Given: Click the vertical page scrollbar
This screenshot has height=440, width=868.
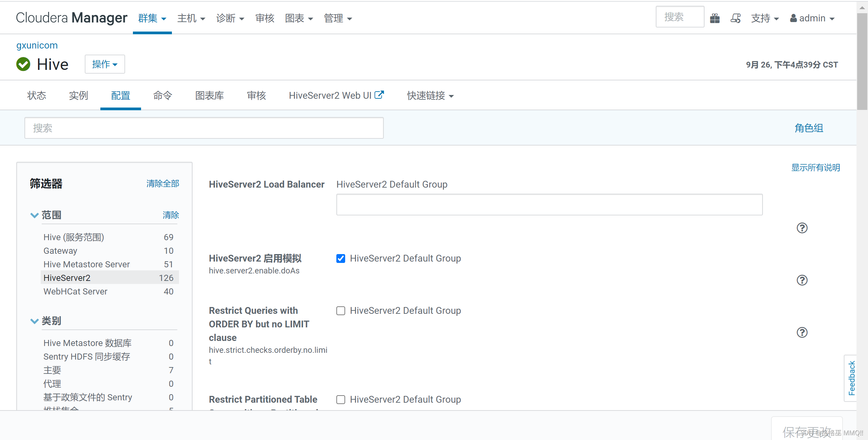Looking at the screenshot, I should tap(862, 61).
